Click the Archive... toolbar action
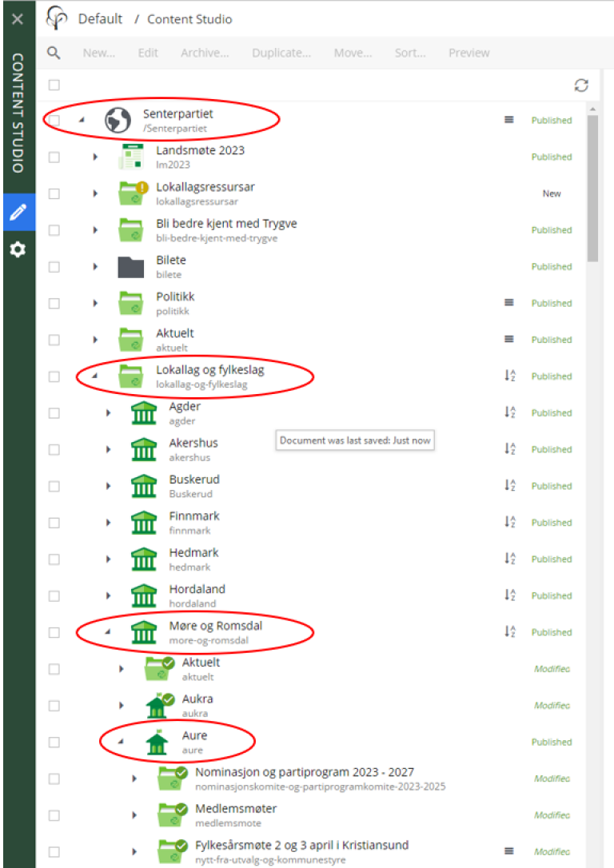Screen dimensions: 614x868 (x=205, y=53)
